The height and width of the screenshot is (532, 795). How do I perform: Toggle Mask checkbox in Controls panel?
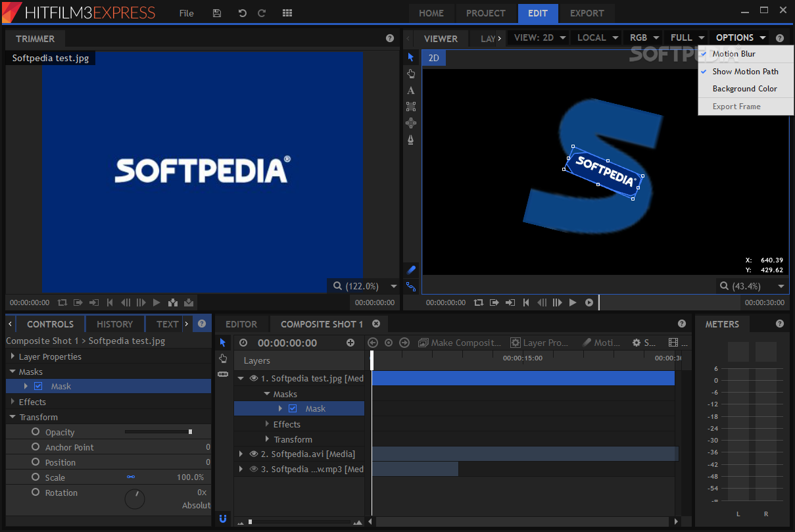(x=38, y=387)
